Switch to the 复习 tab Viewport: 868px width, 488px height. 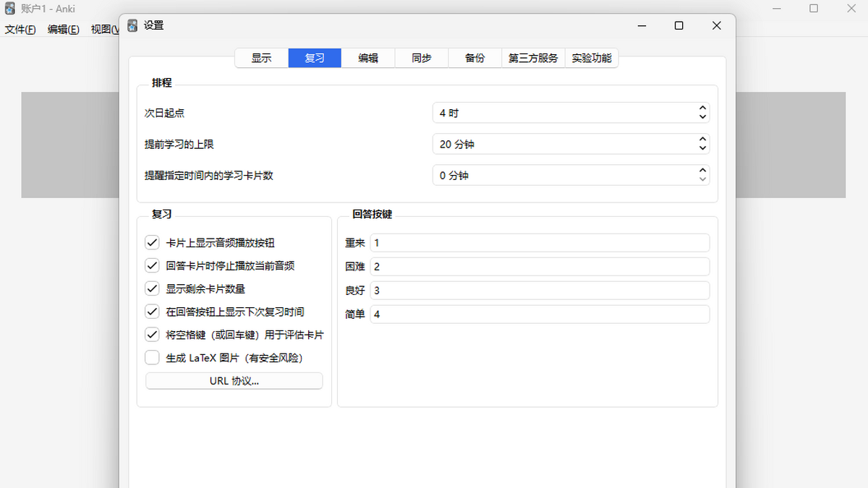coord(315,58)
